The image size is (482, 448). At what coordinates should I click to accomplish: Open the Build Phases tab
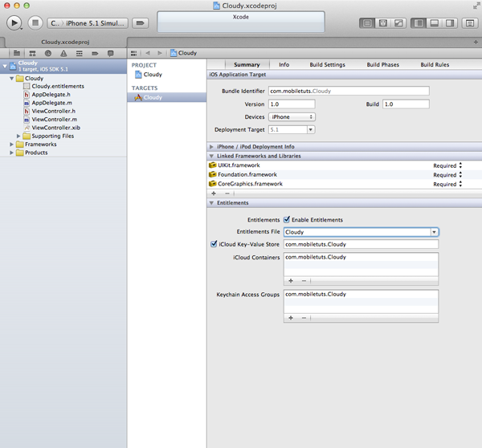tap(382, 64)
